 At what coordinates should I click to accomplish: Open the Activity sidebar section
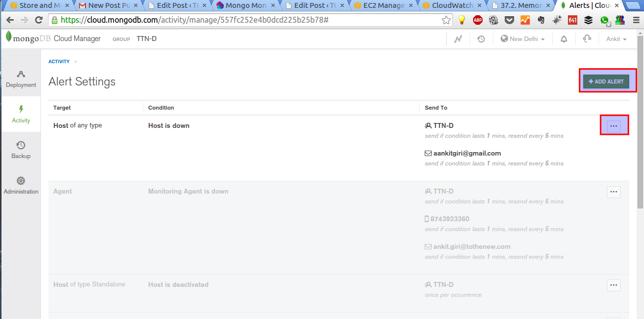(x=21, y=115)
